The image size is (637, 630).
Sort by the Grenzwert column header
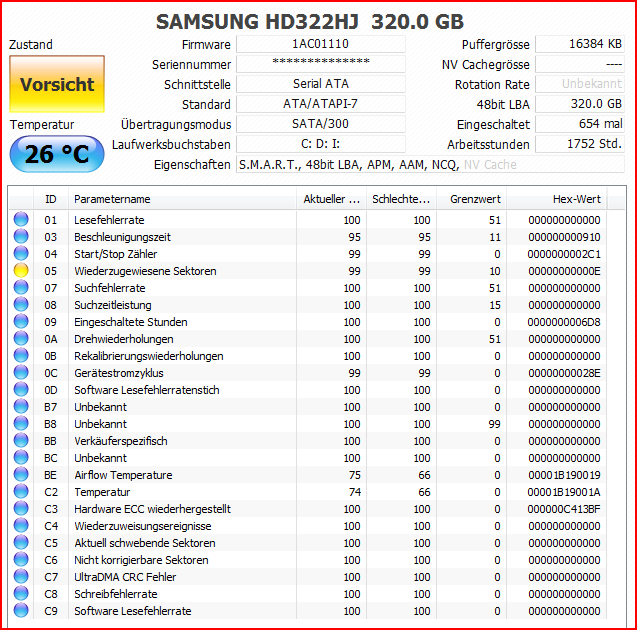[x=471, y=199]
